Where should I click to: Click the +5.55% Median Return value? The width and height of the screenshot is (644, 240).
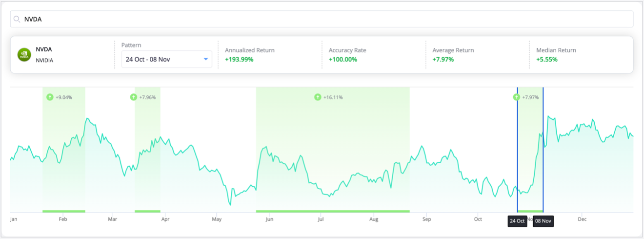coord(547,60)
